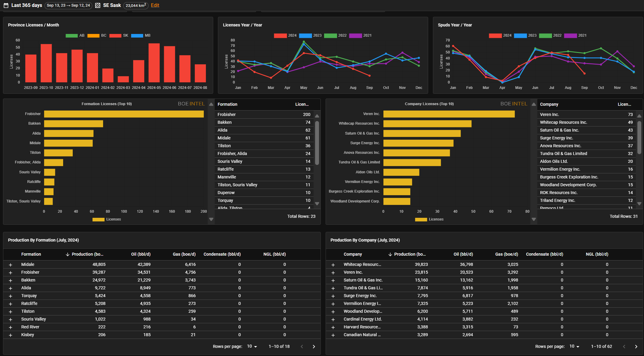
Task: Click the Edit link next to area size
Action: 155,5
